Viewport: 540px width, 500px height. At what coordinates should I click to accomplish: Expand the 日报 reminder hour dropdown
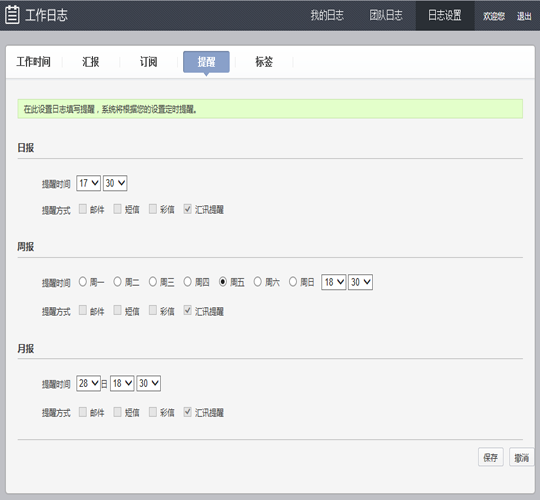(x=89, y=183)
